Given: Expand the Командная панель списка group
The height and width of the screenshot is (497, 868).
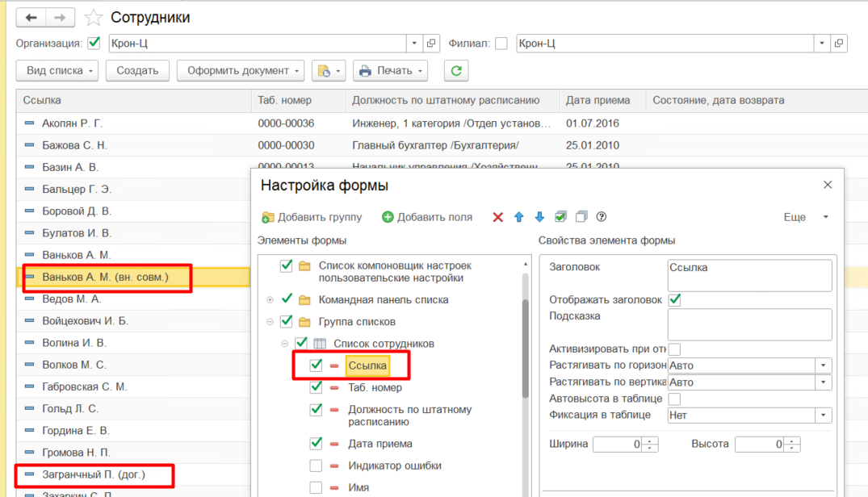Looking at the screenshot, I should [x=270, y=300].
